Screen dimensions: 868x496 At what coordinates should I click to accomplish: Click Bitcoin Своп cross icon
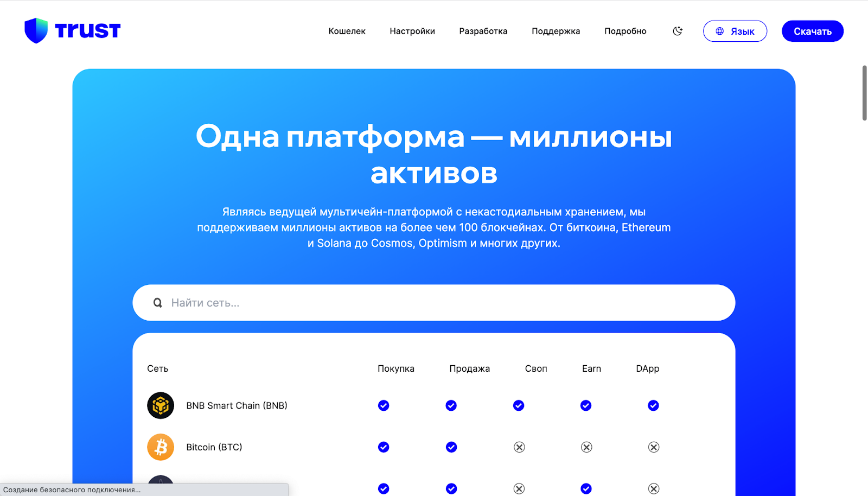[x=519, y=447]
